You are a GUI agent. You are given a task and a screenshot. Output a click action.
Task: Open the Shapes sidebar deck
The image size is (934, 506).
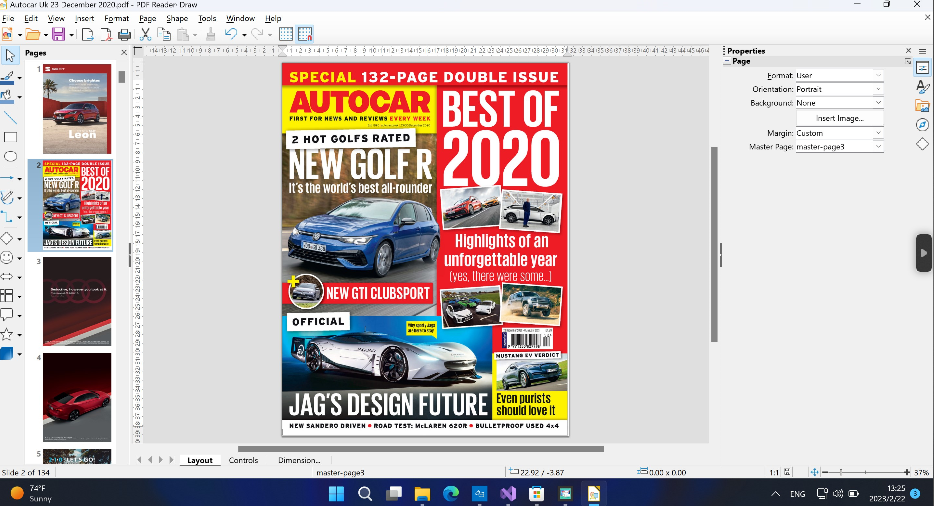coord(923,144)
